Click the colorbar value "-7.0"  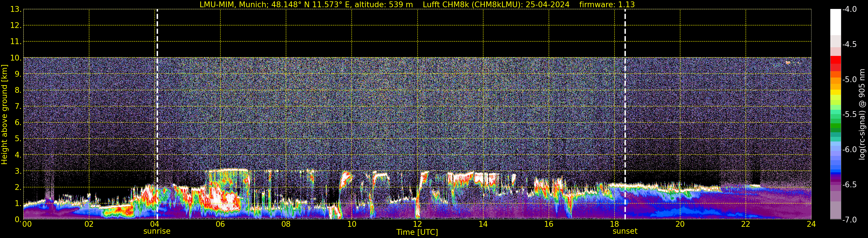[850, 220]
